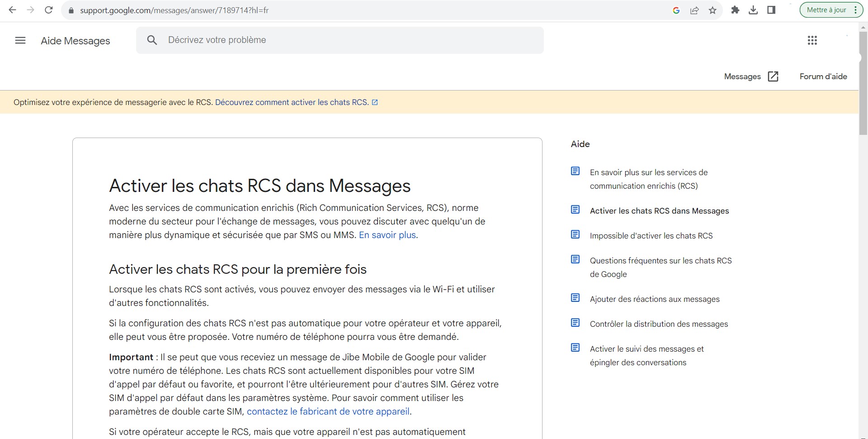Image resolution: width=868 pixels, height=439 pixels.
Task: Bookmark this page with star icon
Action: (712, 10)
